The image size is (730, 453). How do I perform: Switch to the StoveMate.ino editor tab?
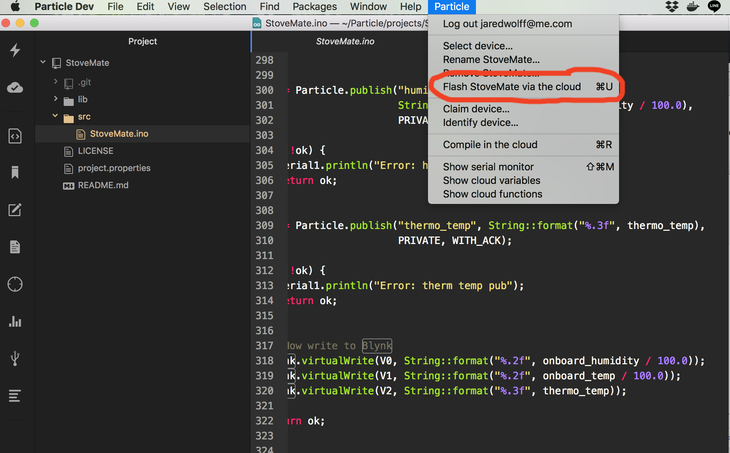click(x=345, y=41)
